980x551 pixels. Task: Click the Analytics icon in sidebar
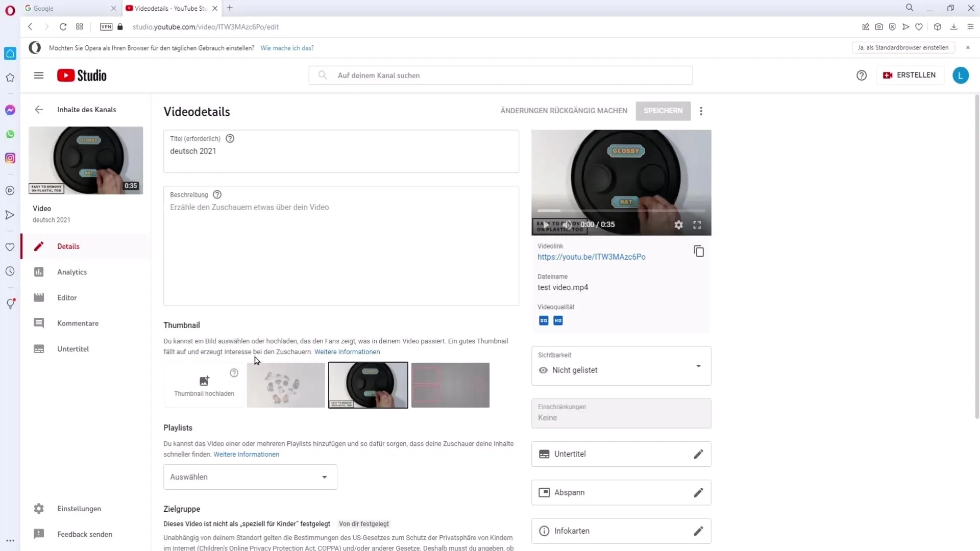coord(38,271)
